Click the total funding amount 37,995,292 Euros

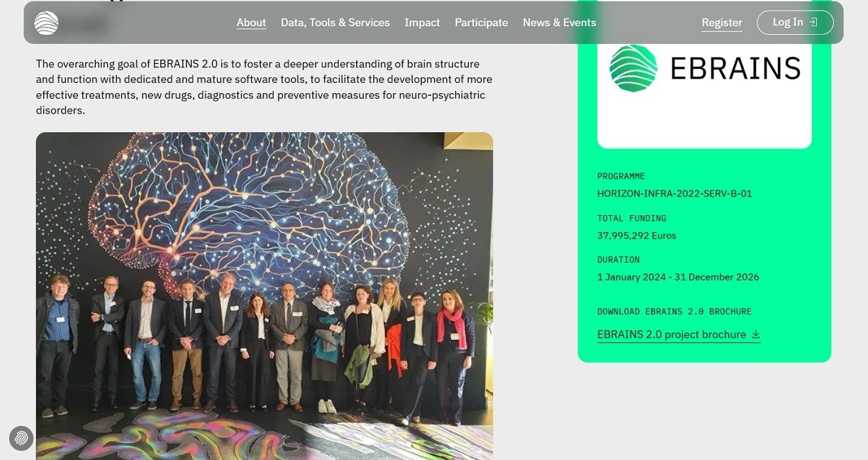pos(637,236)
